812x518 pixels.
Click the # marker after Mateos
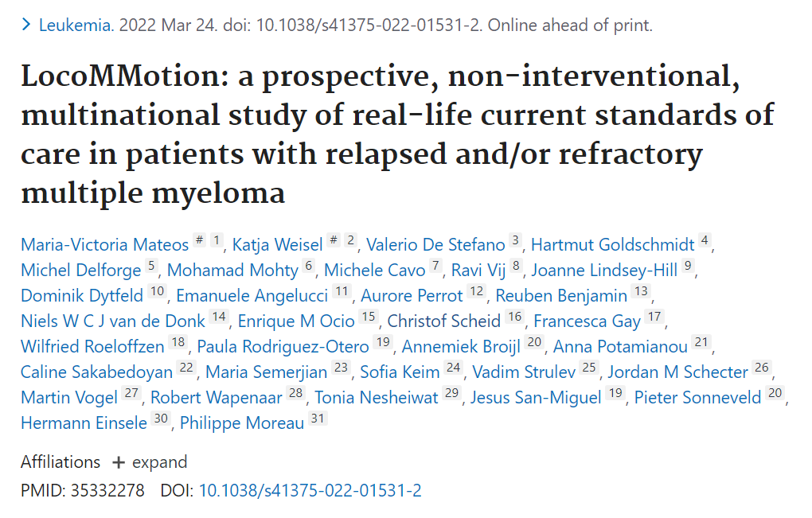tap(199, 240)
